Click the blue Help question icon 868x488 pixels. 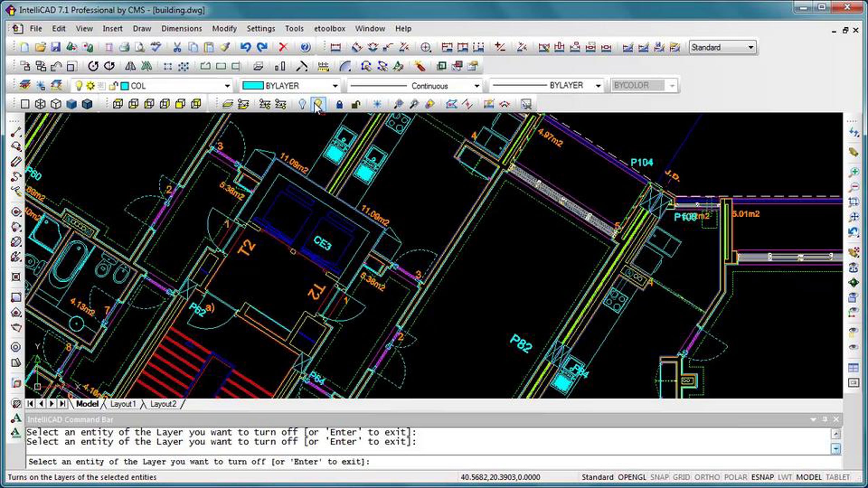[x=305, y=47]
